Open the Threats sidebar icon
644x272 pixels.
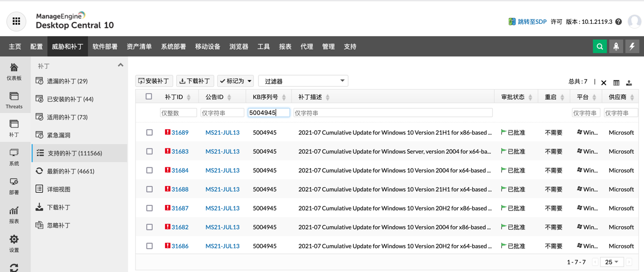(14, 100)
